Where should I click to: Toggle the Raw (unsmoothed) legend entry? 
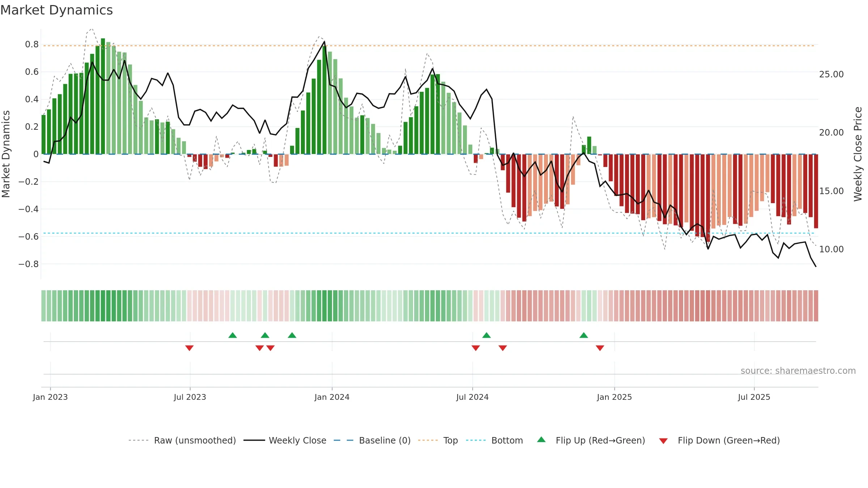182,440
